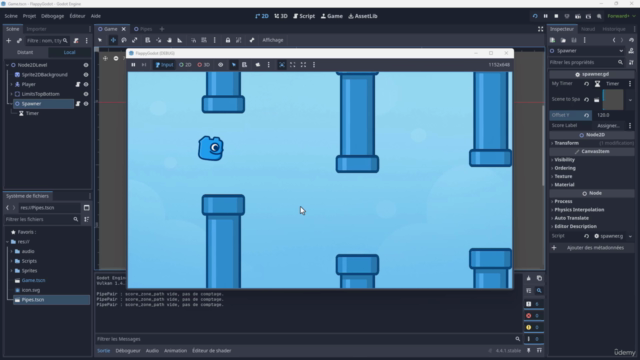
Task: Open the Projet menu
Action: click(29, 16)
